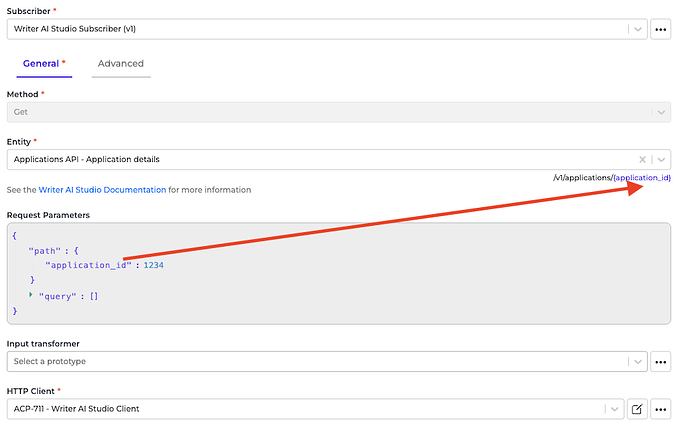Clear the Entity selection with the X icon
Image resolution: width=690 pixels, height=425 pixels.
642,160
